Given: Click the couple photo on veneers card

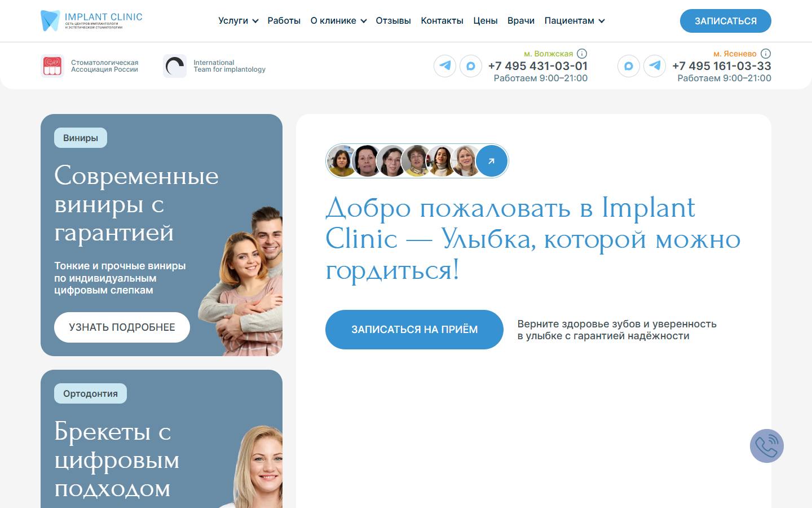Looking at the screenshot, I should click(x=241, y=281).
